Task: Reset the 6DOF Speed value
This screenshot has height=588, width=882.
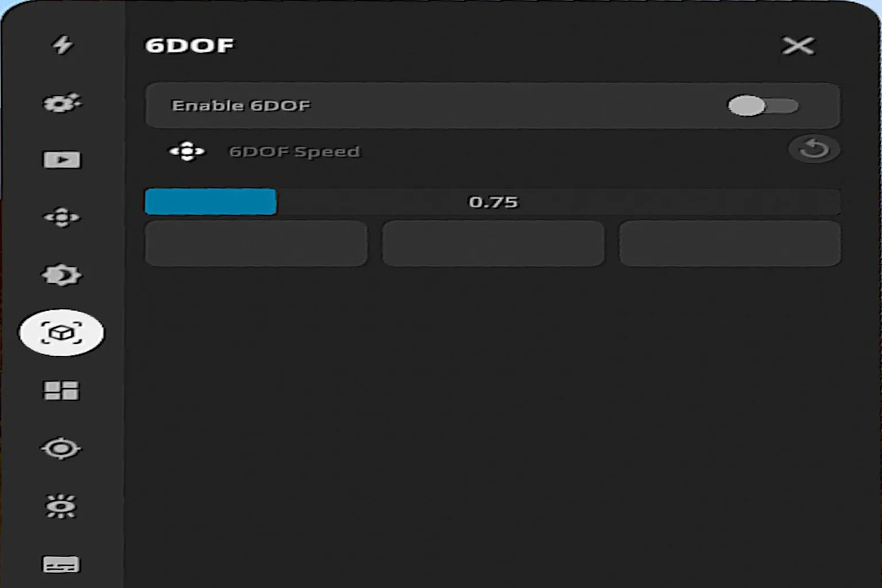Action: (814, 149)
